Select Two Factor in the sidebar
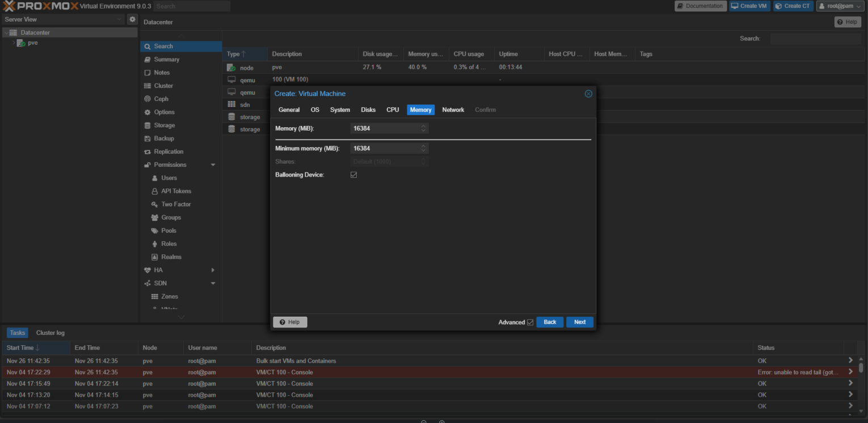 coord(176,204)
